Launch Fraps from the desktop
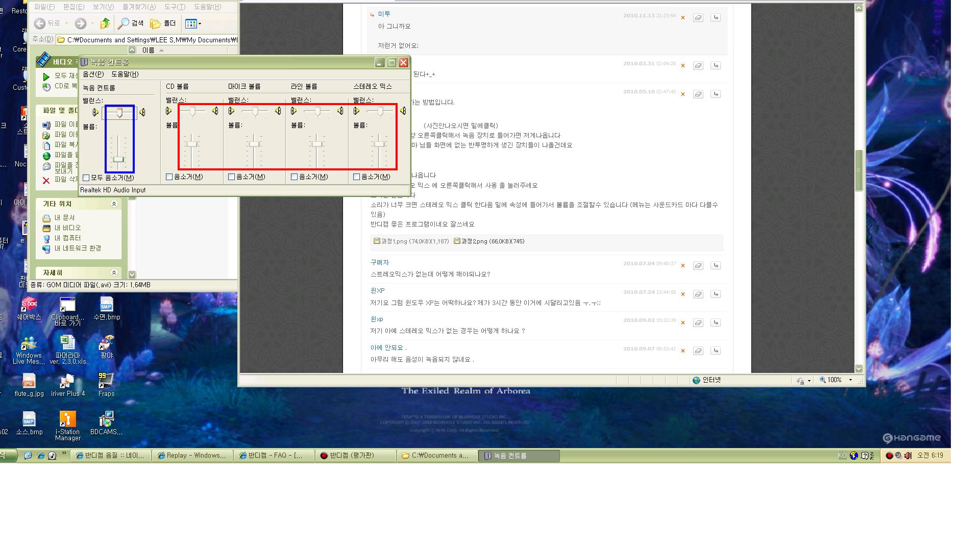Screen dimensions: 980x551 106,385
